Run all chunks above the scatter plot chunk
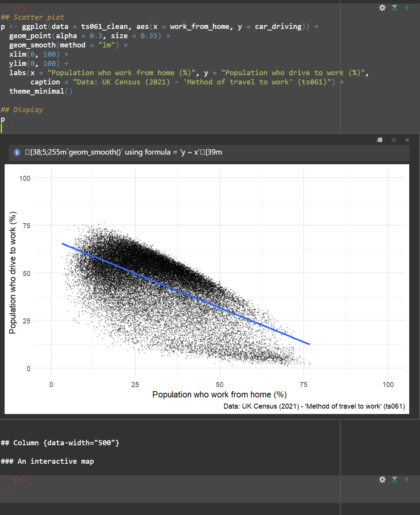 coord(395,8)
